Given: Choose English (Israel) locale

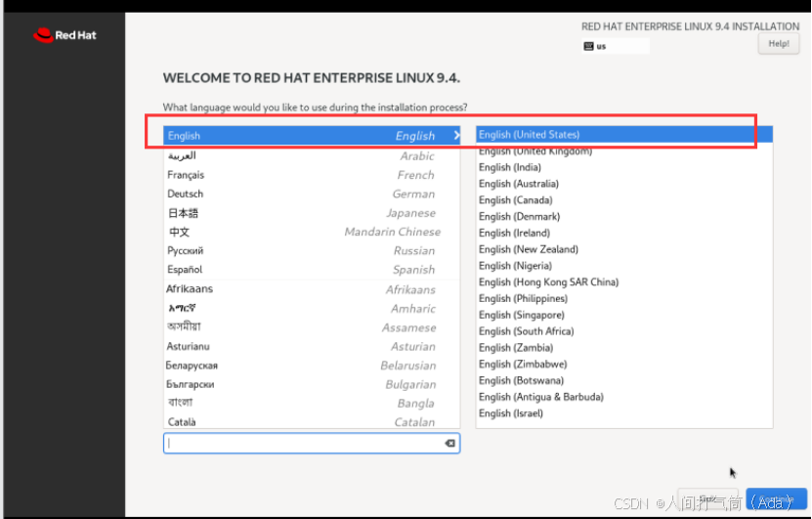Looking at the screenshot, I should 624,413.
